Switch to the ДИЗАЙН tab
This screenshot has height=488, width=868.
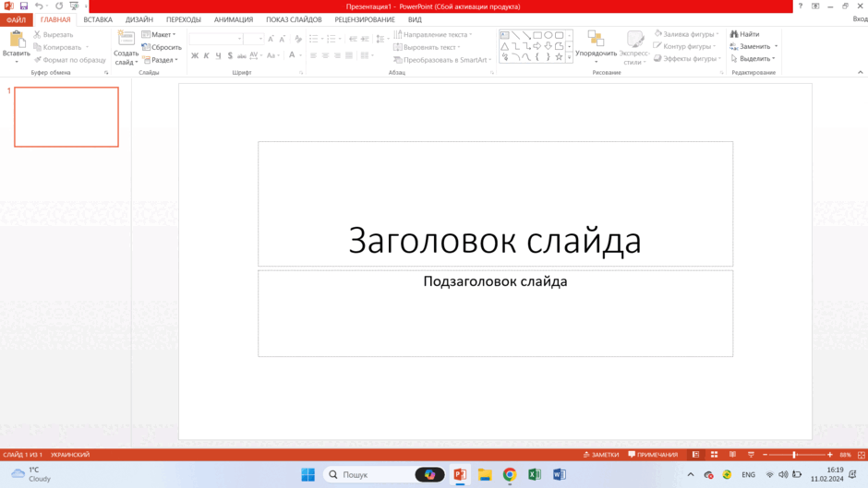click(139, 19)
